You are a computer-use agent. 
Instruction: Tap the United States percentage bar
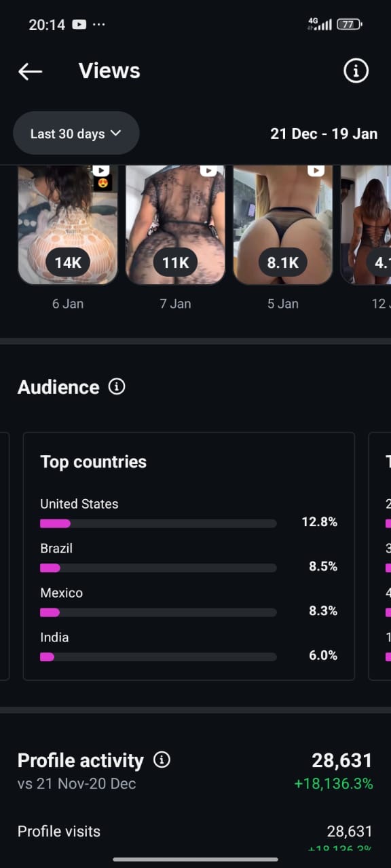[158, 524]
